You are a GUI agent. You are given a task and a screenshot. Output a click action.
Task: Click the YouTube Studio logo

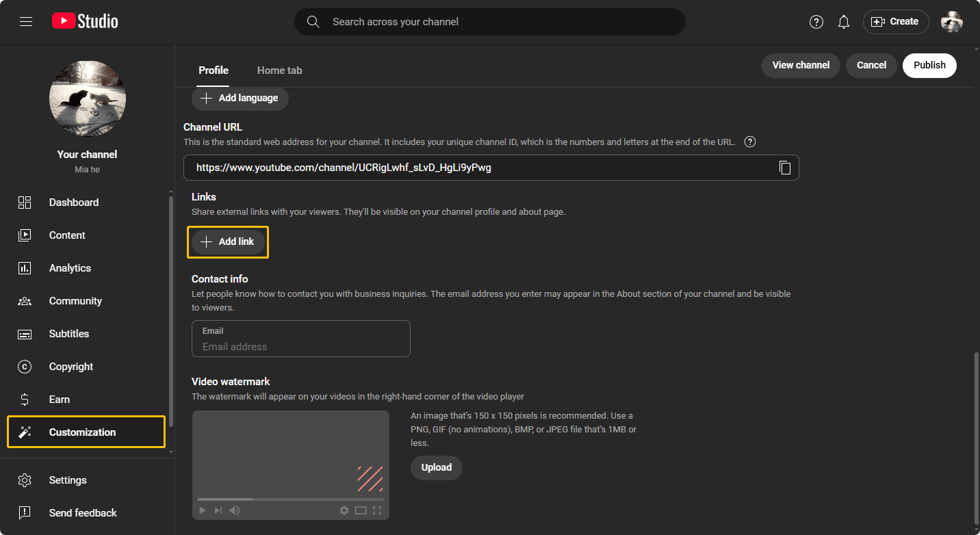click(85, 22)
